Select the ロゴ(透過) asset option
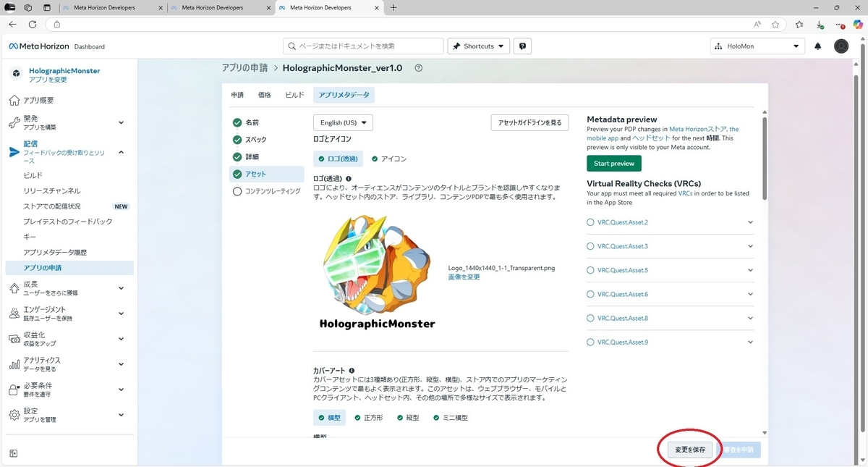Screen dimensions: 868x467 (338, 159)
